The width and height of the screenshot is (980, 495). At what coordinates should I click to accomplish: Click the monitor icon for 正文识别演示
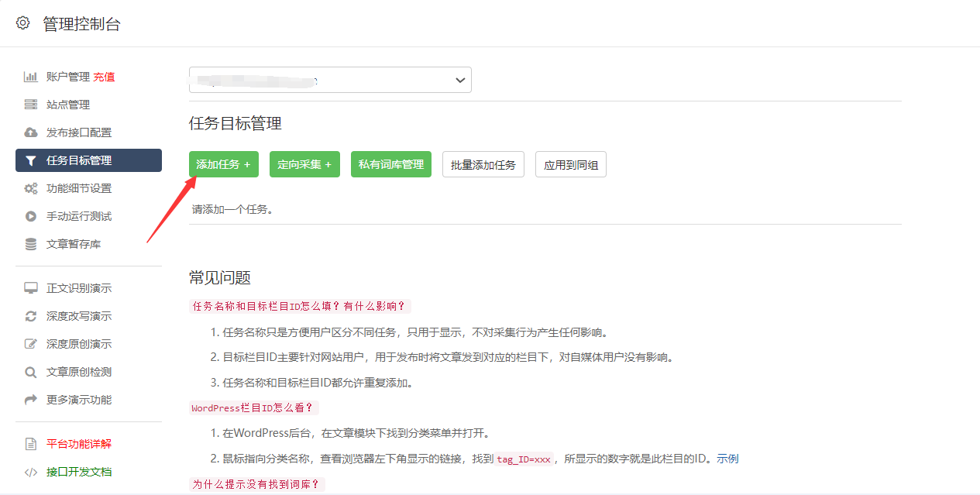pos(31,288)
